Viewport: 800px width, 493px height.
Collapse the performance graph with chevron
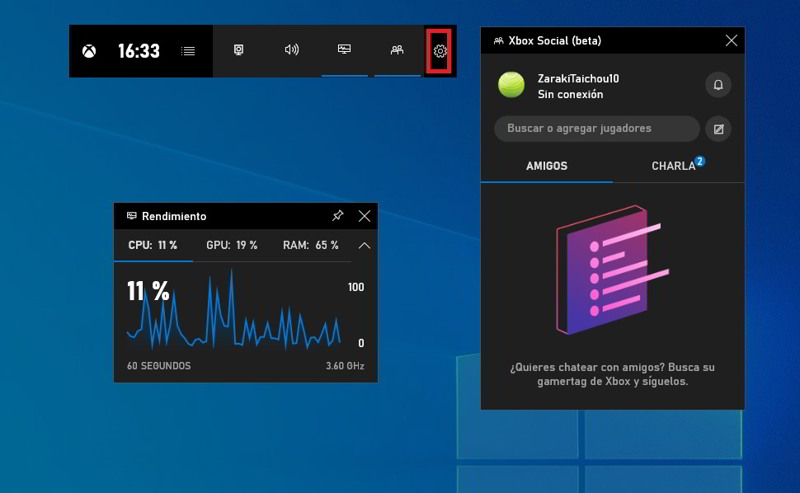(364, 245)
